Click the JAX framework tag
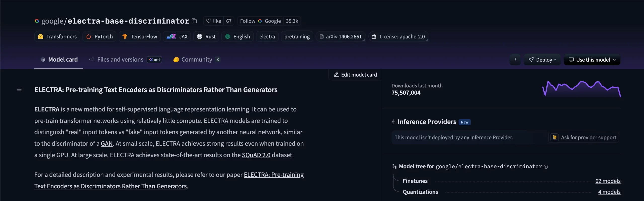The image size is (644, 201). click(177, 37)
